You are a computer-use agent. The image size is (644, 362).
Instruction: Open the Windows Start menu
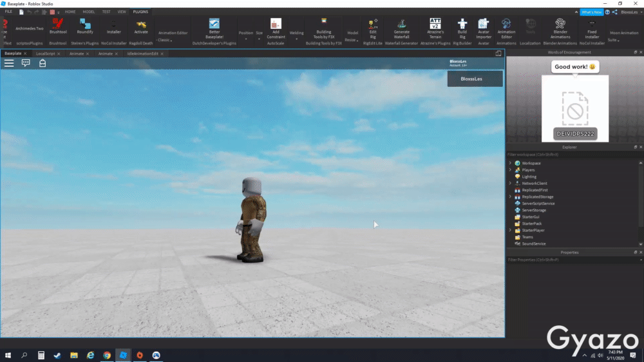pyautogui.click(x=8, y=355)
